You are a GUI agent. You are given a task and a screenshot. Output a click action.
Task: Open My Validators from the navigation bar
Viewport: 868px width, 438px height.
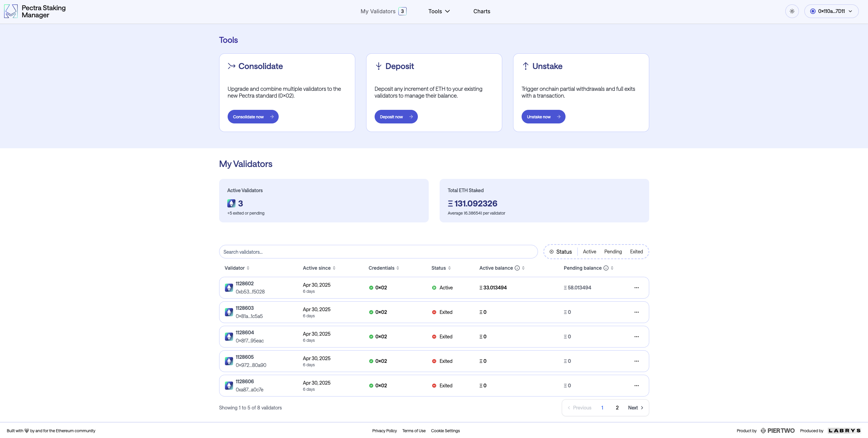pyautogui.click(x=378, y=11)
